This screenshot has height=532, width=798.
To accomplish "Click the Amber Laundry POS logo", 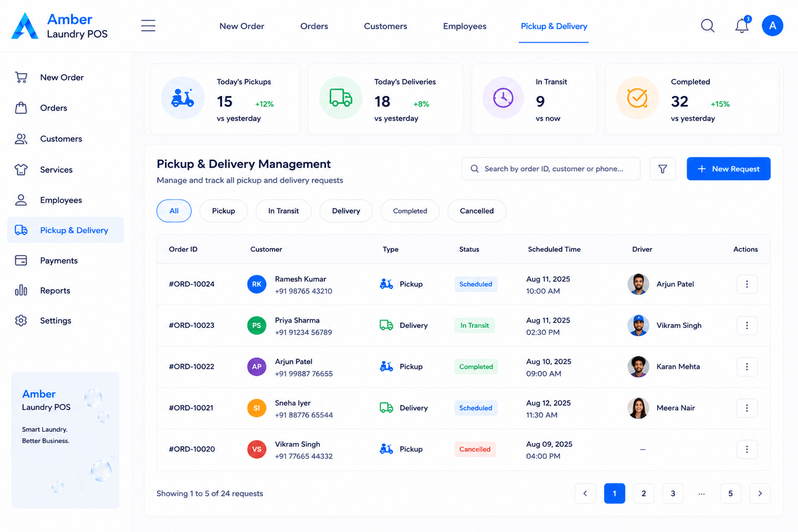I will coord(60,26).
